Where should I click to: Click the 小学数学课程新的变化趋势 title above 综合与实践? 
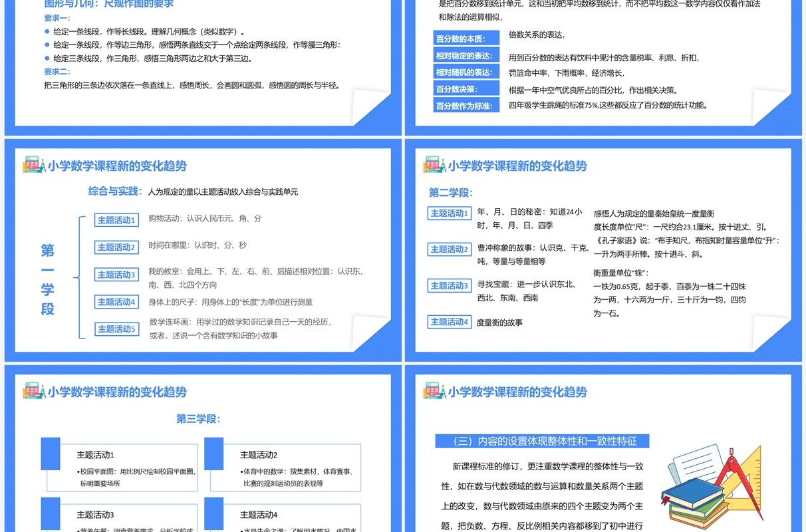pos(117,166)
